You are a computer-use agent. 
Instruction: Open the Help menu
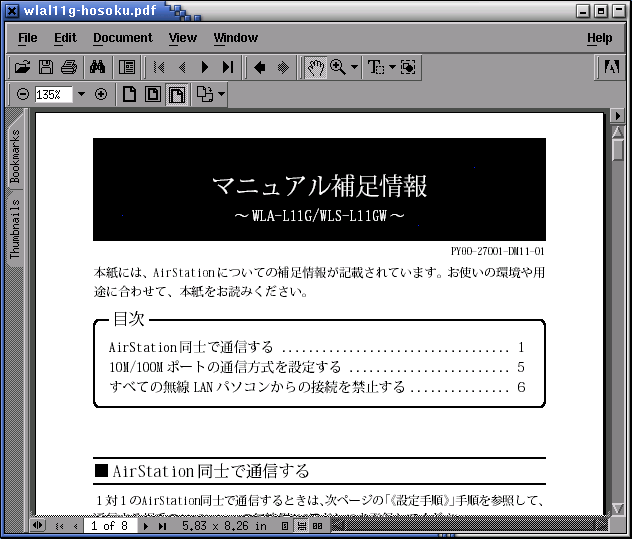click(x=599, y=38)
